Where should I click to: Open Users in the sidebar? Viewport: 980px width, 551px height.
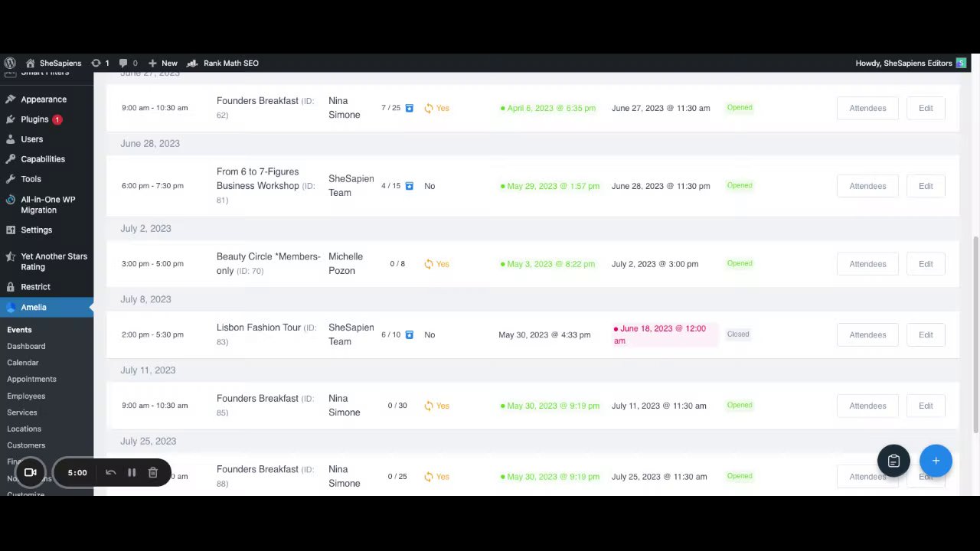(31, 139)
